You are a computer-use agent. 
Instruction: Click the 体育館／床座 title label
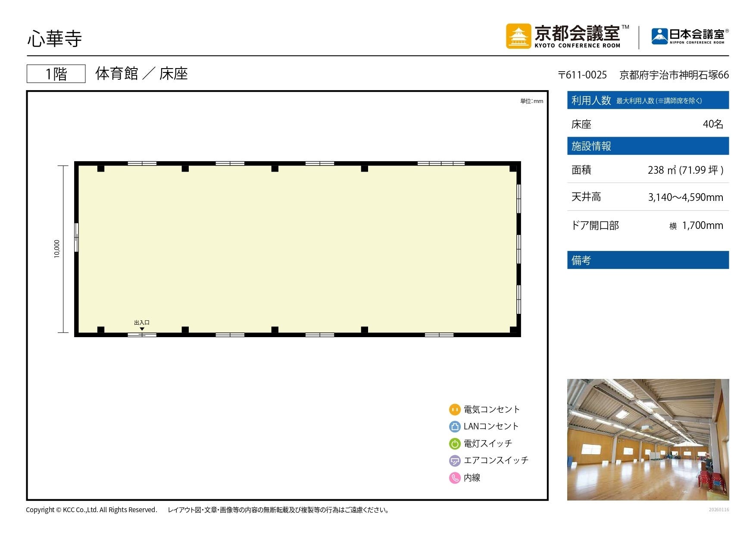(141, 74)
